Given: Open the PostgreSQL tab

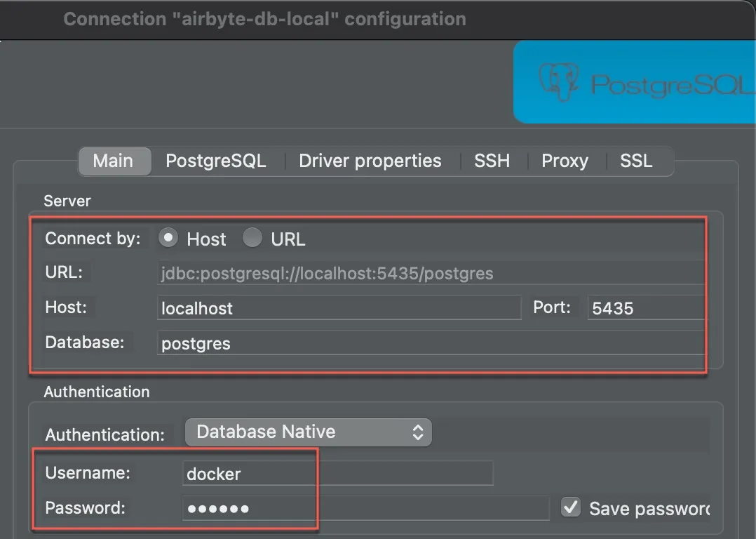Looking at the screenshot, I should (x=215, y=161).
